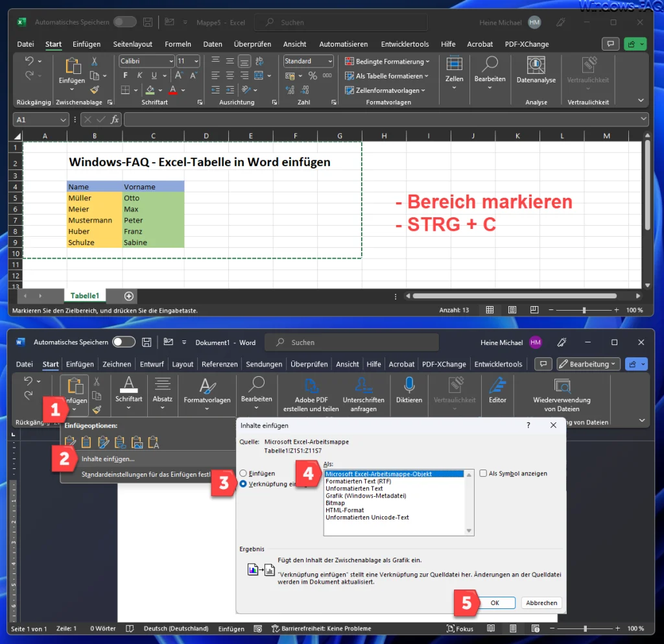Image resolution: width=664 pixels, height=644 pixels.
Task: Check Als Symbol anzeigen checkbox
Action: coord(482,473)
